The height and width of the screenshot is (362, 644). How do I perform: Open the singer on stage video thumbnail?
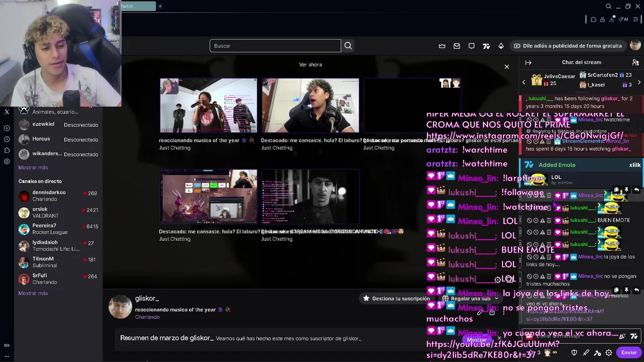point(208,105)
